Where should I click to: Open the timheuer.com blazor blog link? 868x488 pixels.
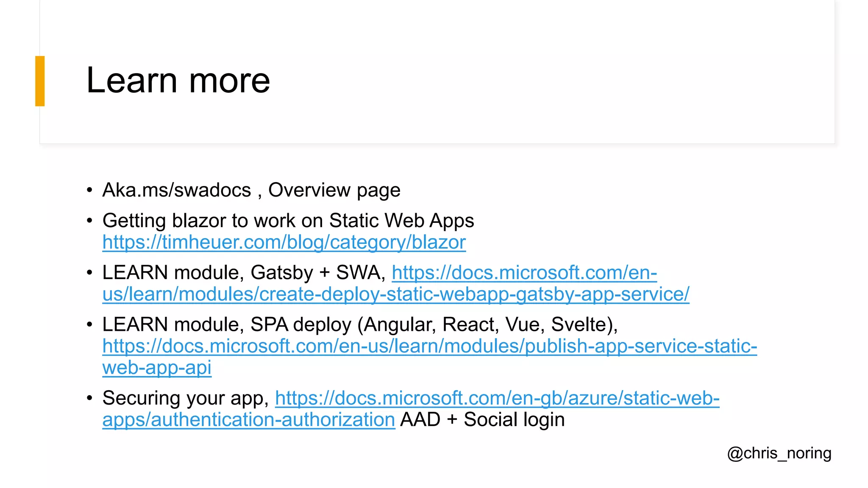tap(284, 242)
